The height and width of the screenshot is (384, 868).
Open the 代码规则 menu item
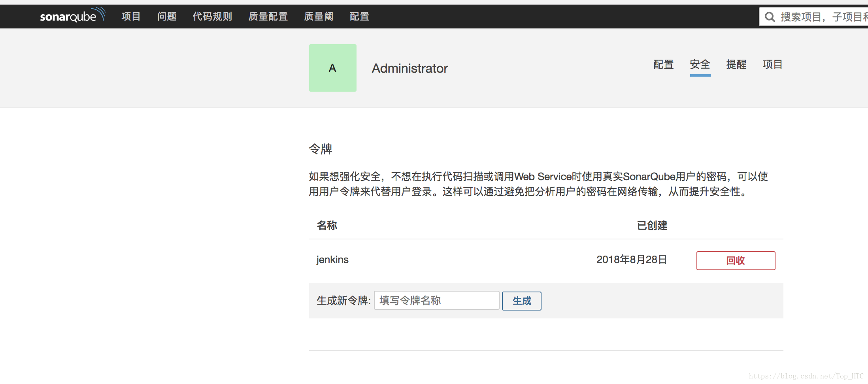pyautogui.click(x=212, y=17)
